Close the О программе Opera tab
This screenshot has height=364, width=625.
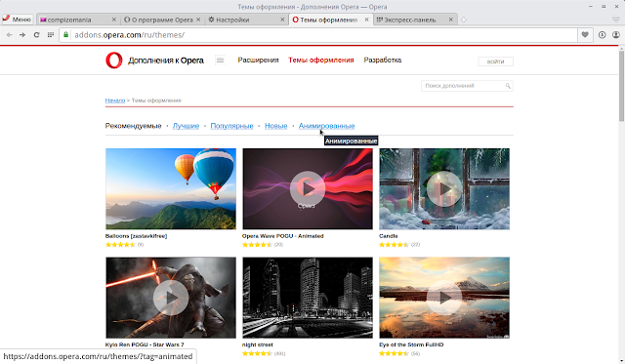pyautogui.click(x=198, y=20)
